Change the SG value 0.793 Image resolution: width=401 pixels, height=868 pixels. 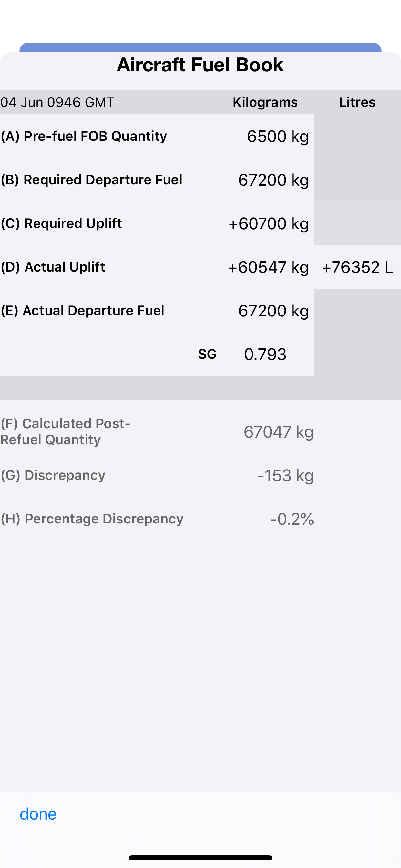click(x=265, y=354)
